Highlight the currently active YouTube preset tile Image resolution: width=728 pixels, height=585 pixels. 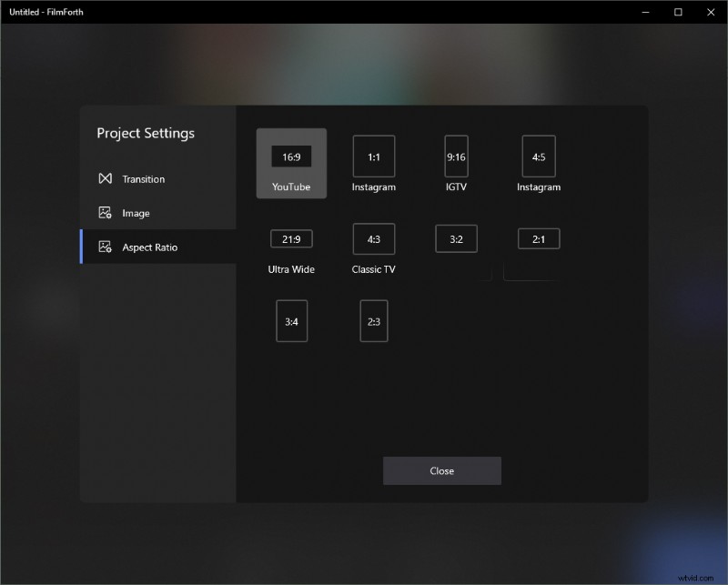tap(291, 164)
